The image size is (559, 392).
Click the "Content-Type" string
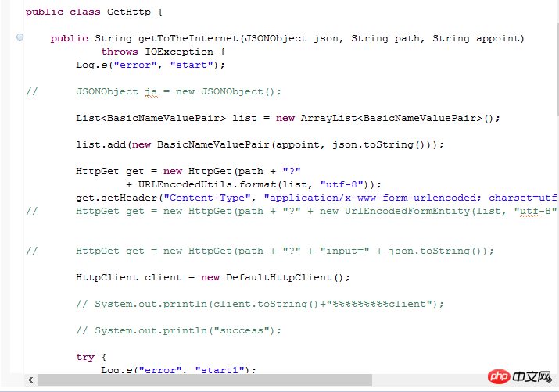(207, 198)
